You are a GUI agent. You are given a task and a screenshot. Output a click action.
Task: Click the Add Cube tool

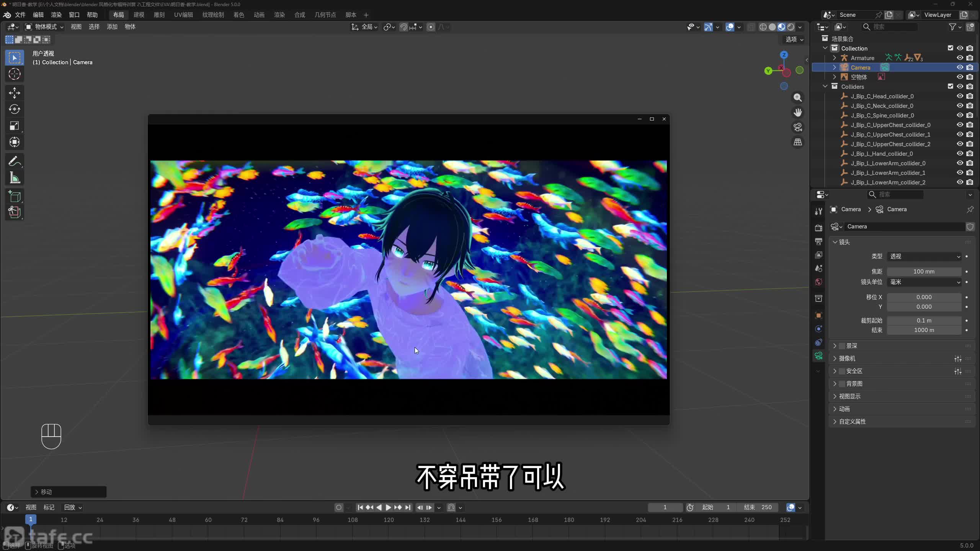pyautogui.click(x=15, y=197)
